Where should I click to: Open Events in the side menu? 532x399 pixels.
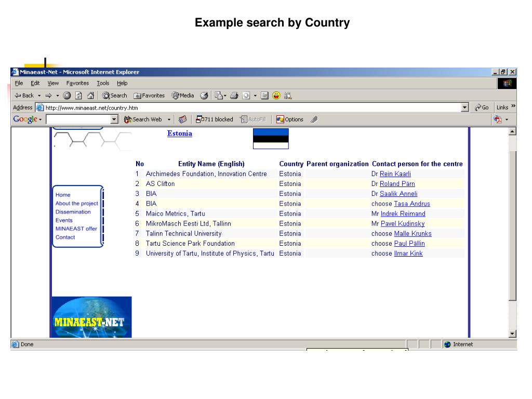pos(64,220)
